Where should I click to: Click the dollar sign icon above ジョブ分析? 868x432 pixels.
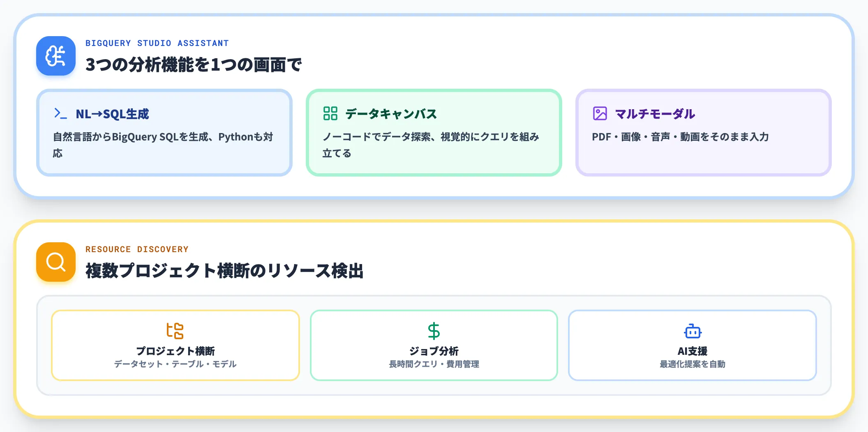tap(434, 331)
